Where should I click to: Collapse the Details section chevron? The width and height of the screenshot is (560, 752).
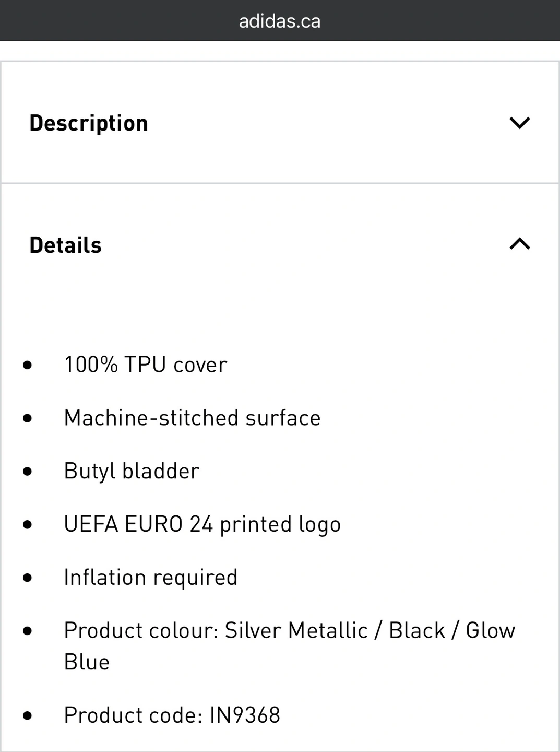pyautogui.click(x=519, y=244)
